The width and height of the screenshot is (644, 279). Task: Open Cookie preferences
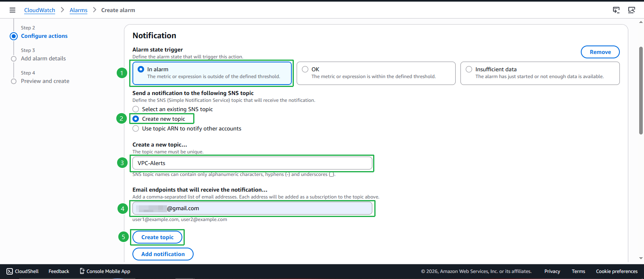(617, 271)
